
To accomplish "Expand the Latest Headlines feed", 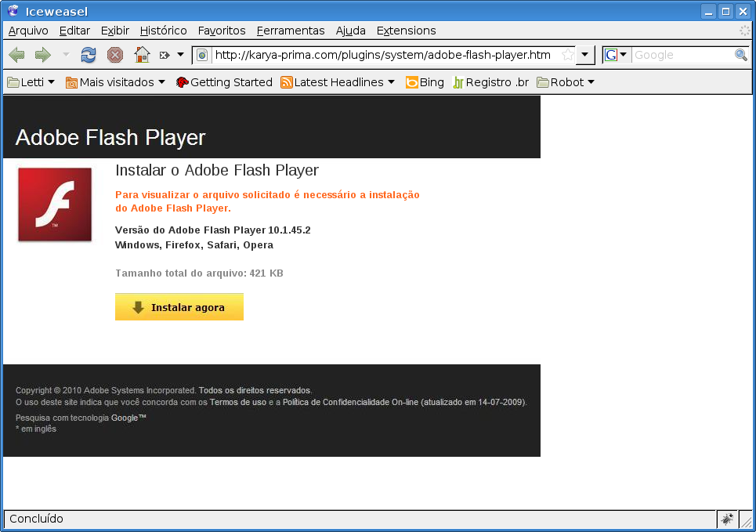I will [x=338, y=82].
